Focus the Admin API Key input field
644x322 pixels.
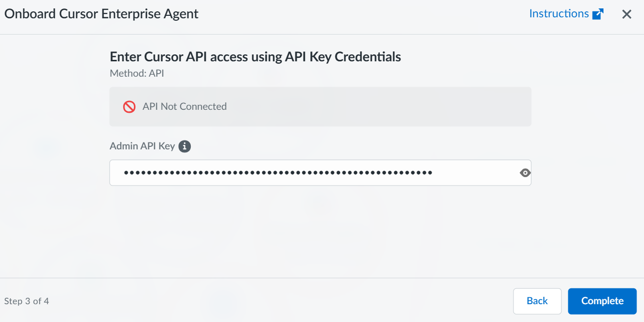click(x=316, y=173)
